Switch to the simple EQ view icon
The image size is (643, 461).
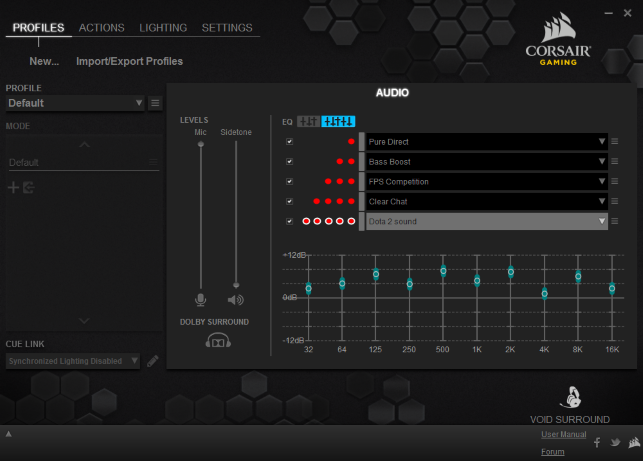click(x=308, y=121)
